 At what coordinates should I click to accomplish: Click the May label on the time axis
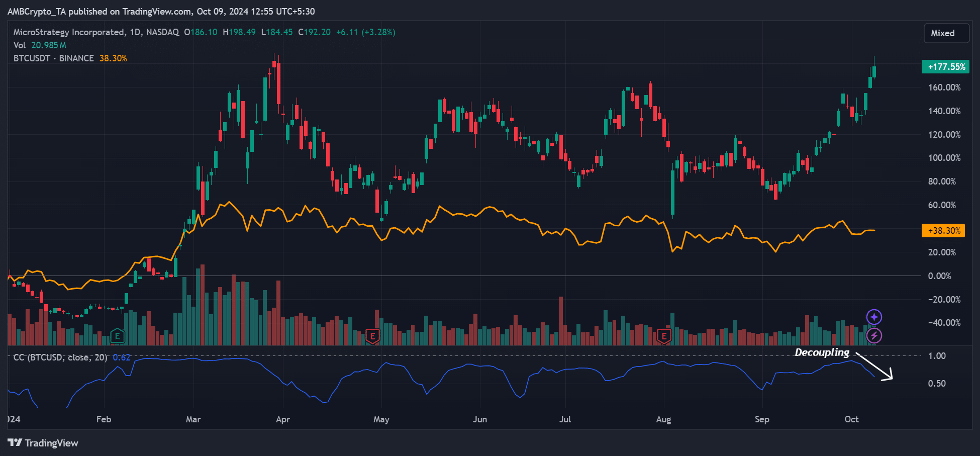(381, 419)
